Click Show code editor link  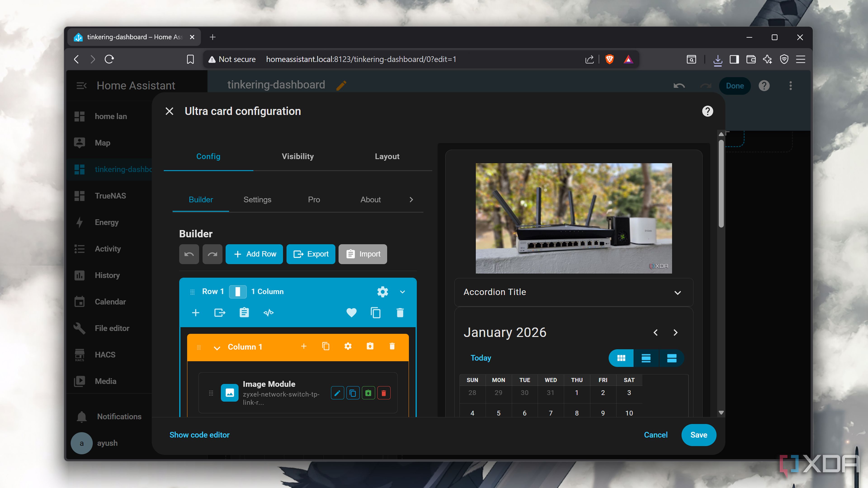click(x=199, y=435)
